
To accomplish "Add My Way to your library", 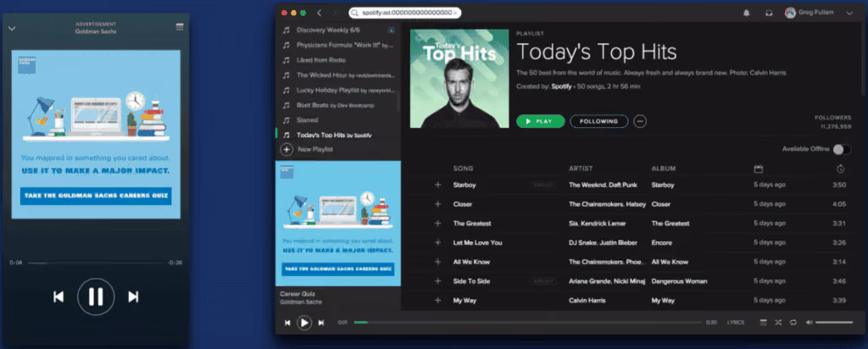I will [x=438, y=301].
